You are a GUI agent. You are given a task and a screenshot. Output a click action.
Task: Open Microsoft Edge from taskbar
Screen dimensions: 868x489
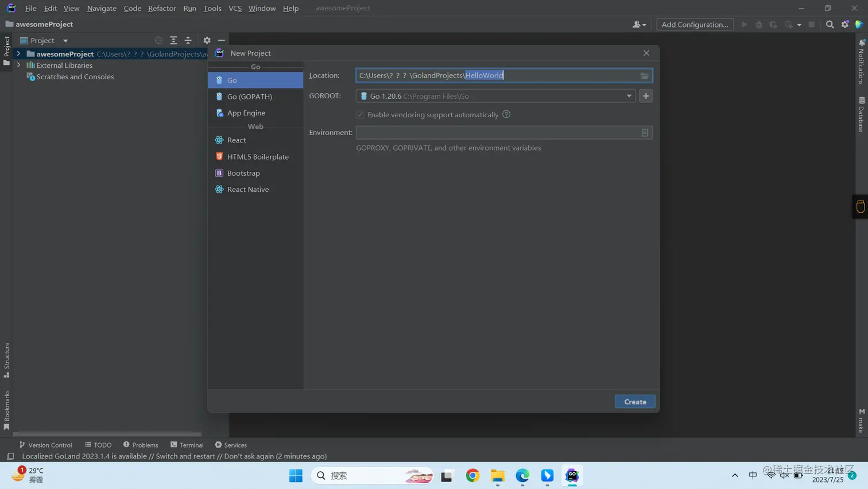tap(522, 476)
